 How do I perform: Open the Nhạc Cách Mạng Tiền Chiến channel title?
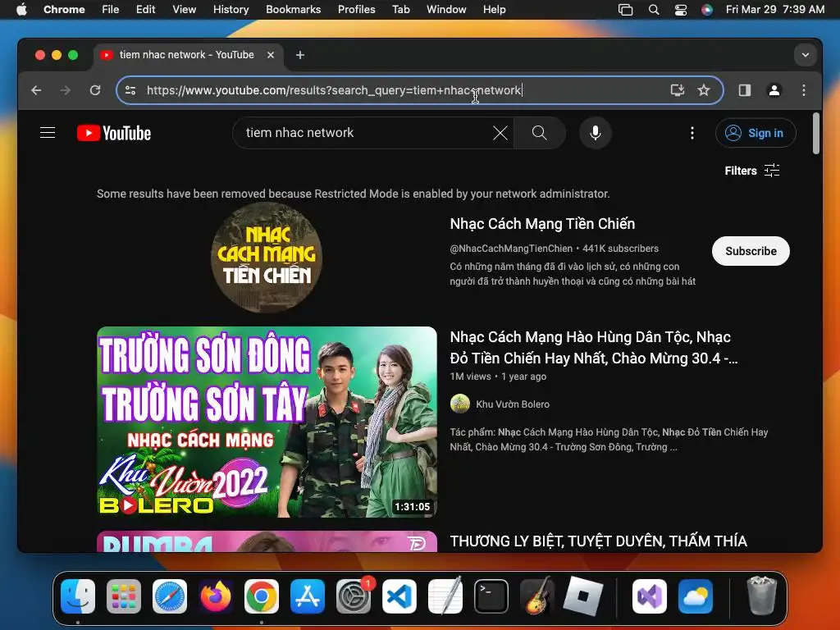542,223
